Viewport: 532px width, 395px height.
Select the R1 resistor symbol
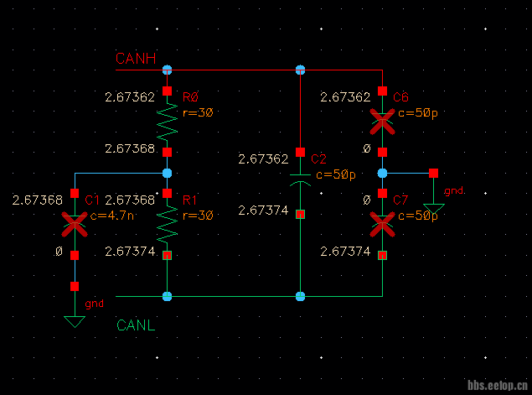[x=168, y=225]
